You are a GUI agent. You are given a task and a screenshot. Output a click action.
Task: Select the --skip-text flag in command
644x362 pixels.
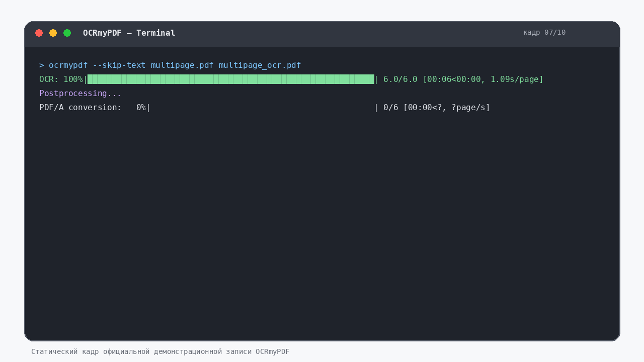pos(119,65)
